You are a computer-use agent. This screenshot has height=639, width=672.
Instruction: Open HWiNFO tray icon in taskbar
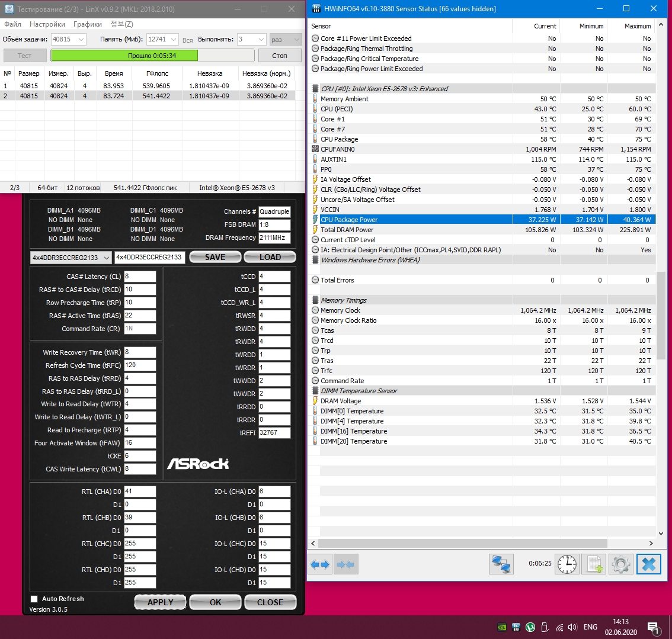coord(516,627)
